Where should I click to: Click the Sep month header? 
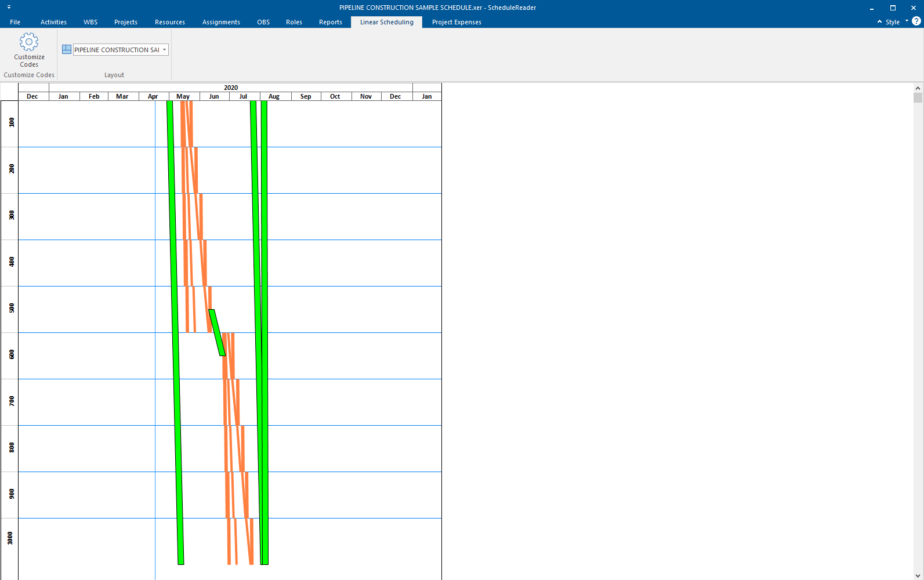306,96
